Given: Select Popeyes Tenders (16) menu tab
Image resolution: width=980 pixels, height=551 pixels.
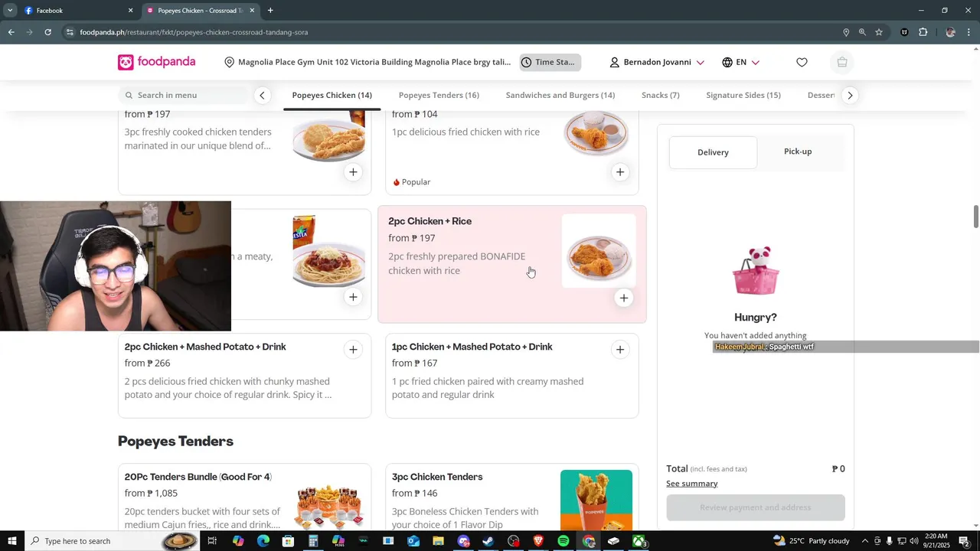Looking at the screenshot, I should [439, 95].
